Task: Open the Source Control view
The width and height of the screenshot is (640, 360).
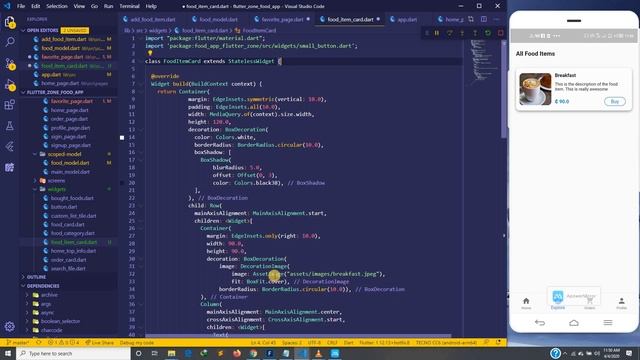Action: point(10,64)
